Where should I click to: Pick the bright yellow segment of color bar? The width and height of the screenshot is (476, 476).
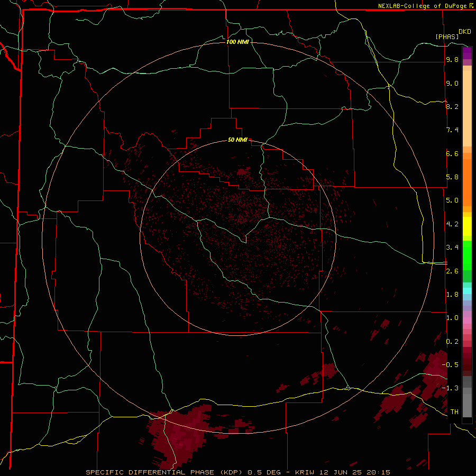pos(467,226)
